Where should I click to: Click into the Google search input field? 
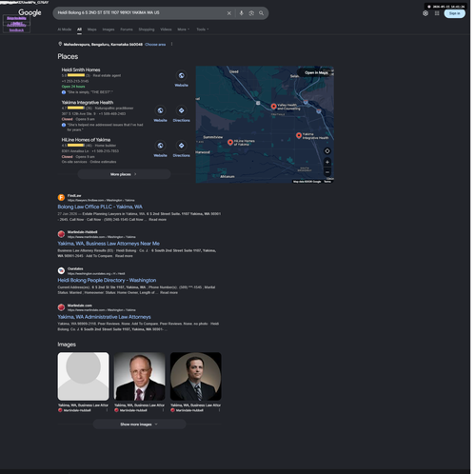point(140,13)
